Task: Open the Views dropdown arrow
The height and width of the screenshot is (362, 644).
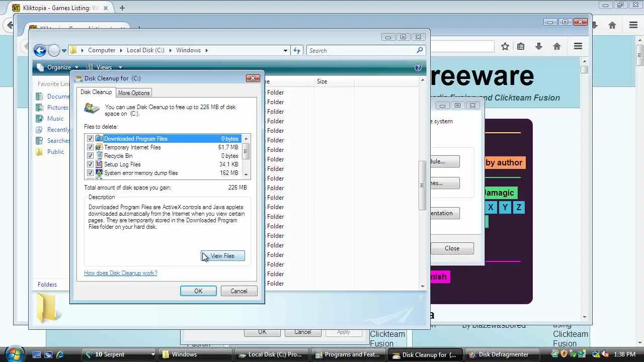Action: point(120,67)
